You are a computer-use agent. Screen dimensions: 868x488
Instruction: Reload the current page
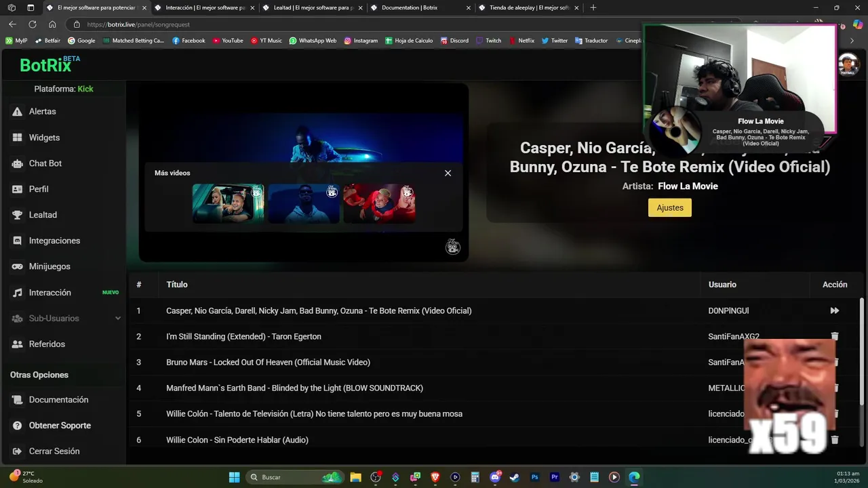click(x=32, y=24)
